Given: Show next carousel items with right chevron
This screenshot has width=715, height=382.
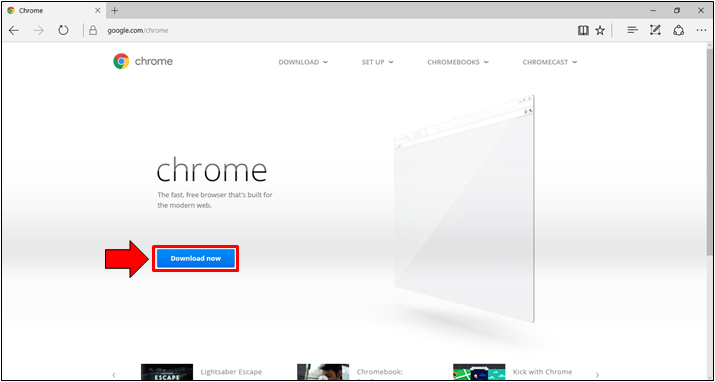Looking at the screenshot, I should coord(597,375).
